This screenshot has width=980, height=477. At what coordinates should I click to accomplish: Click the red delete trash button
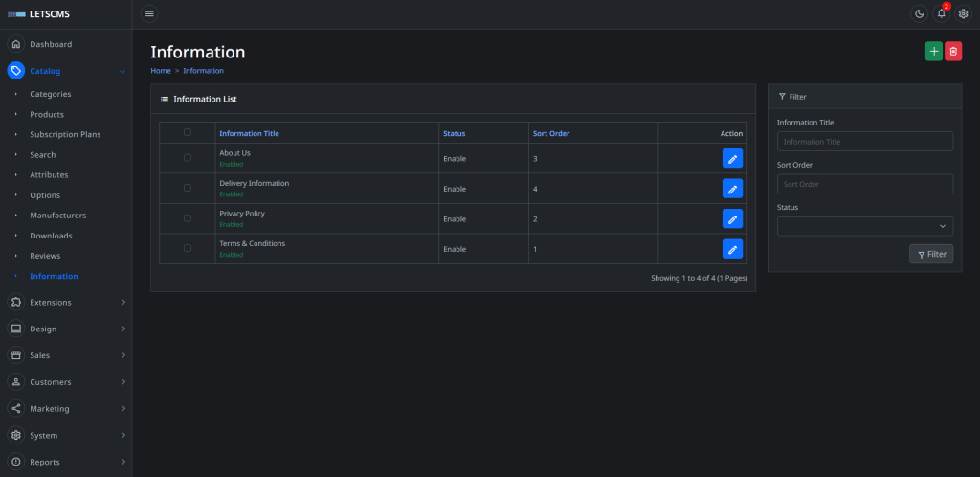click(x=953, y=52)
